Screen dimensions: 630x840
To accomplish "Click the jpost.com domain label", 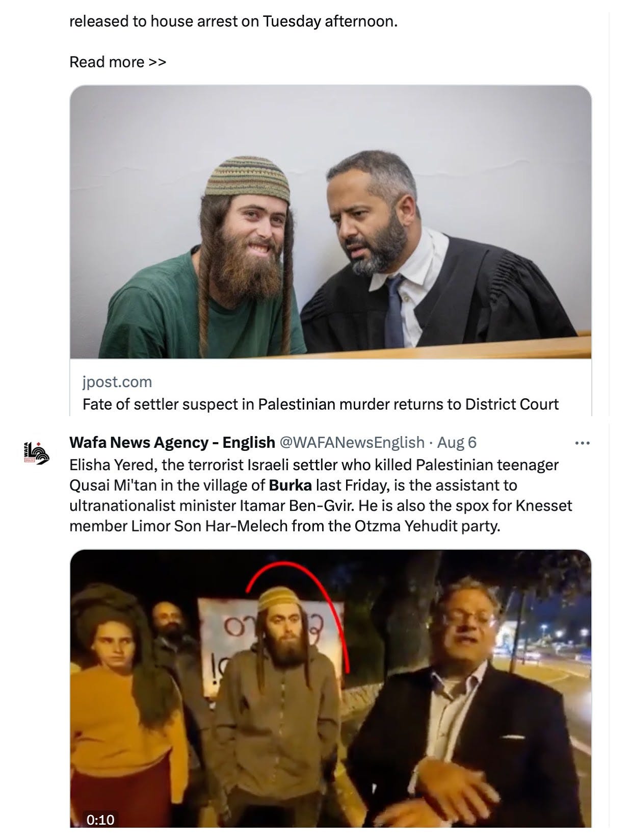I will 117,381.
